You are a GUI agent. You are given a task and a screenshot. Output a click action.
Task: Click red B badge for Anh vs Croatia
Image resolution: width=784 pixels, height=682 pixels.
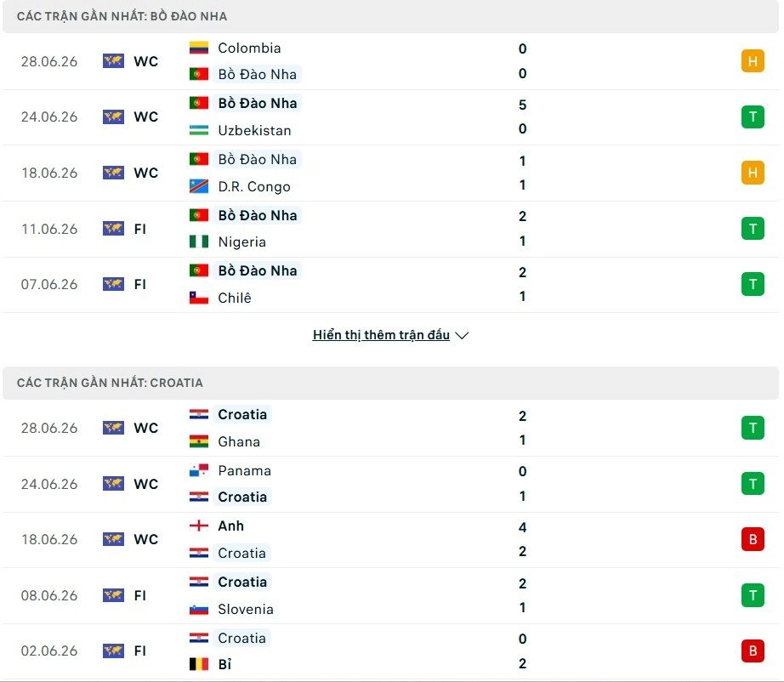coord(753,539)
